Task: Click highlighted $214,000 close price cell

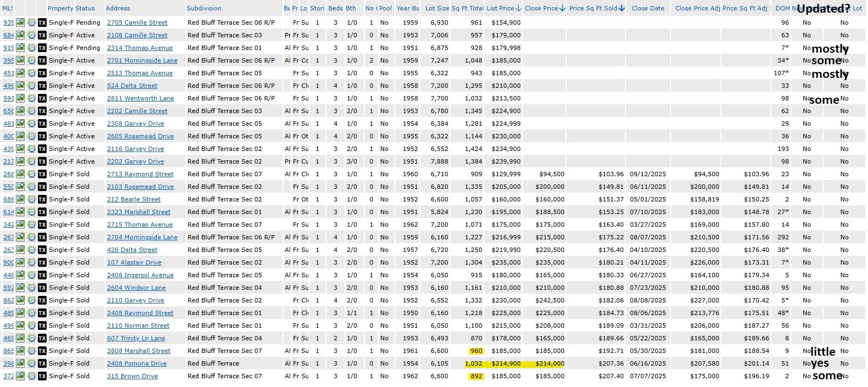Action: (x=551, y=363)
